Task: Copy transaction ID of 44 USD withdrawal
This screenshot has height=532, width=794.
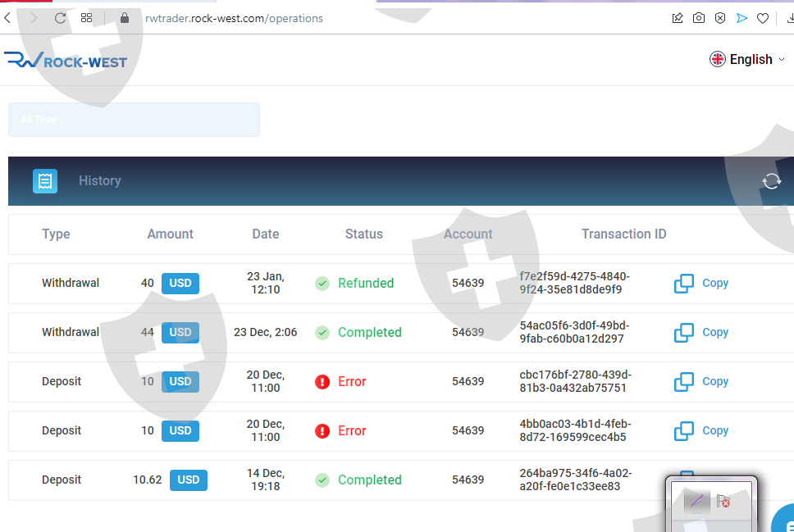Action: [700, 333]
